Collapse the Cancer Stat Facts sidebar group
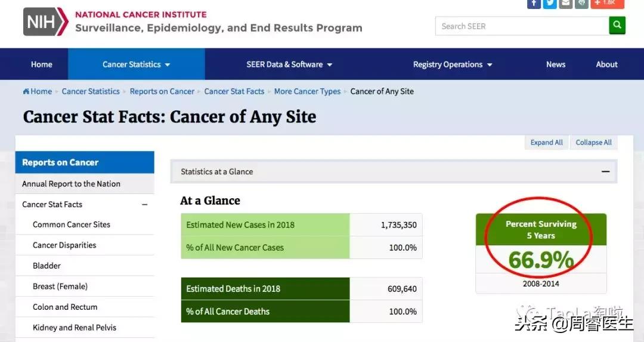Screen dimensions: 644x342 tap(144, 205)
